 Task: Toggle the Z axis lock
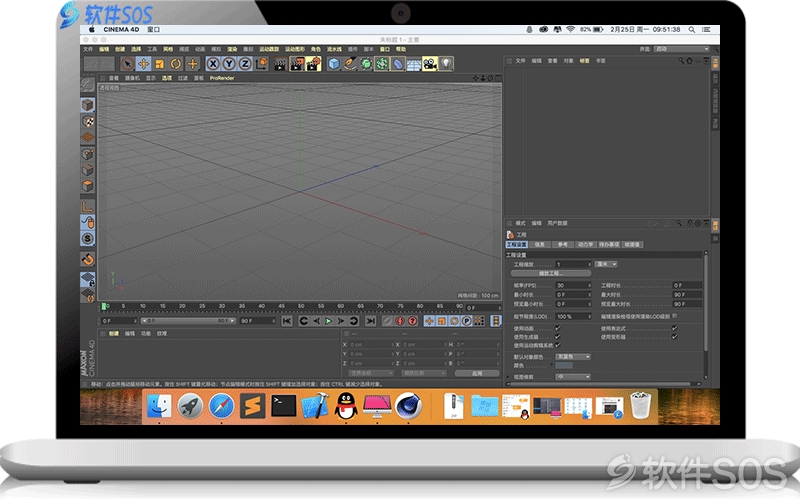coord(245,64)
